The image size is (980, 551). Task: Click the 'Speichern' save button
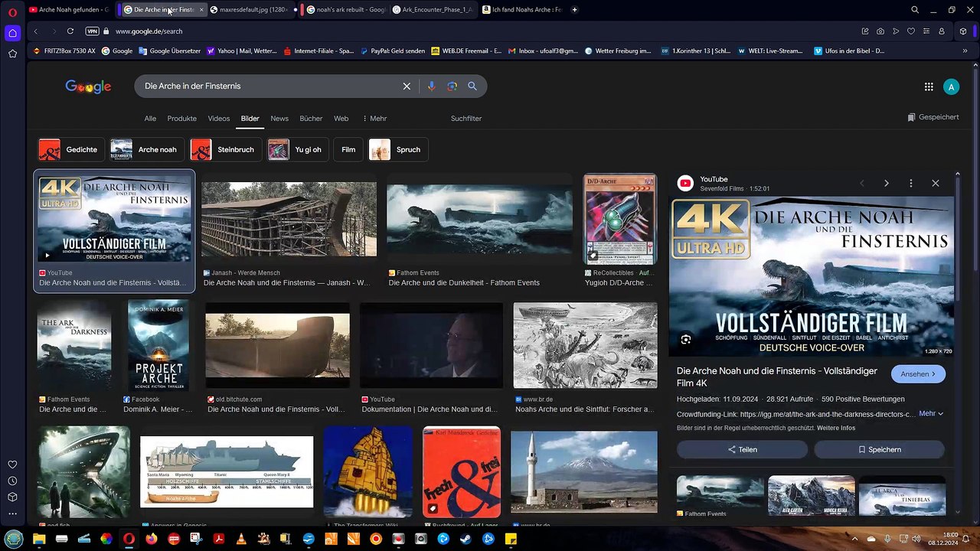(x=879, y=449)
